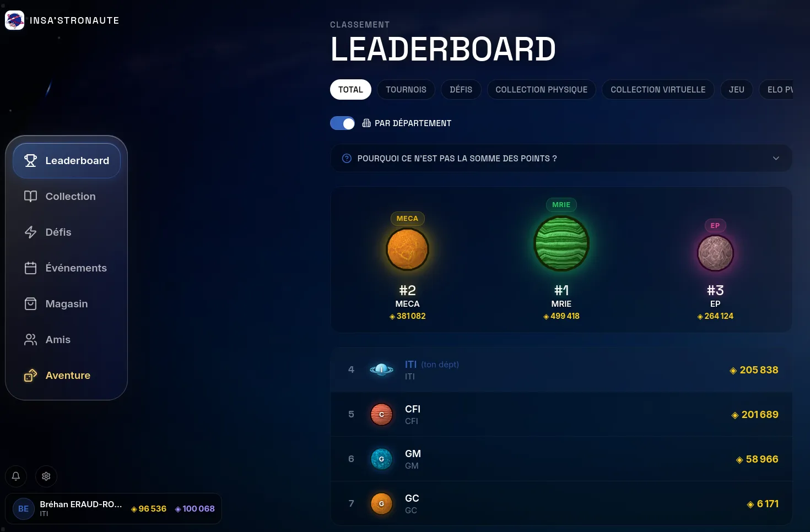810x532 pixels.
Task: Click the Amis people icon
Action: [x=31, y=339]
